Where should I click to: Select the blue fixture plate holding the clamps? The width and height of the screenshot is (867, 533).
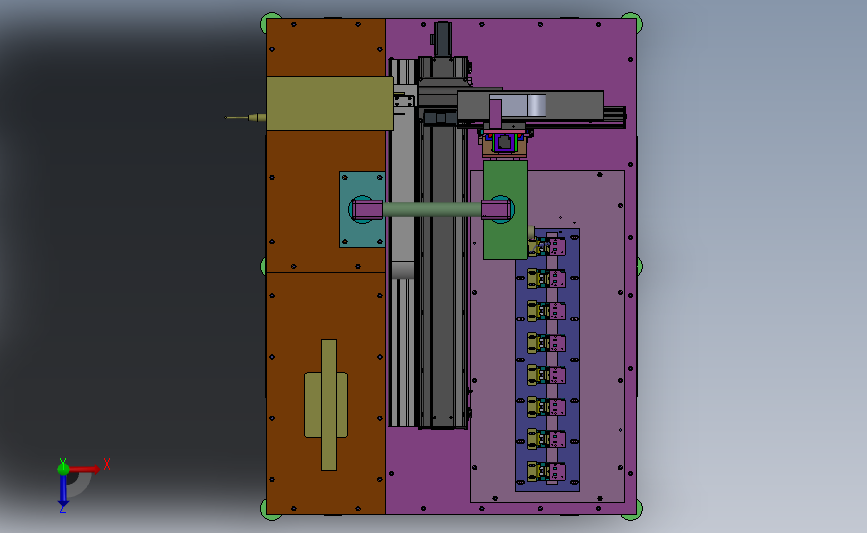[573, 359]
